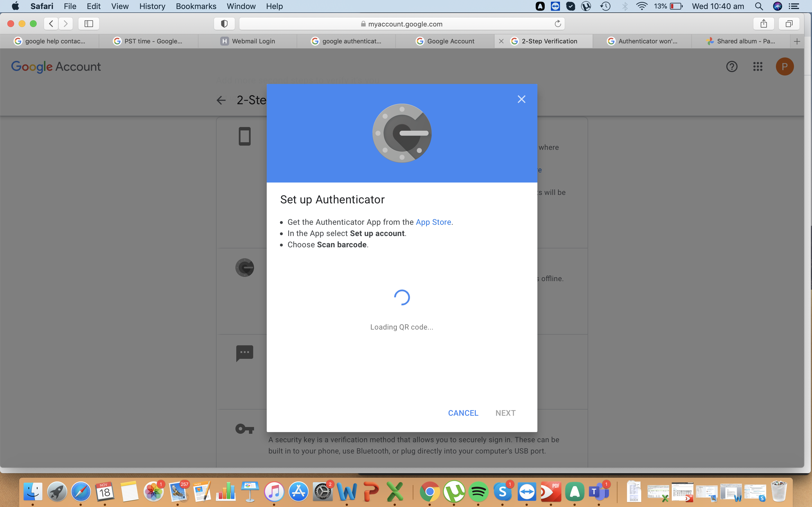The height and width of the screenshot is (507, 812).
Task: Open the Google Account profile avatar
Action: (x=785, y=66)
